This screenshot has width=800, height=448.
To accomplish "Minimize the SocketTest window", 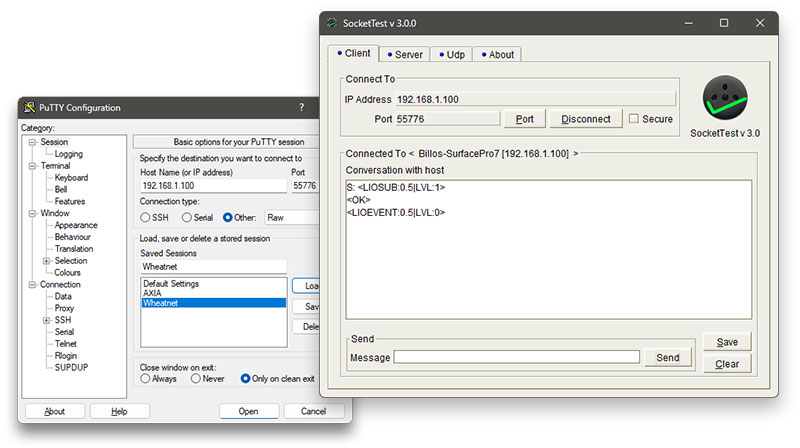I will click(x=688, y=23).
